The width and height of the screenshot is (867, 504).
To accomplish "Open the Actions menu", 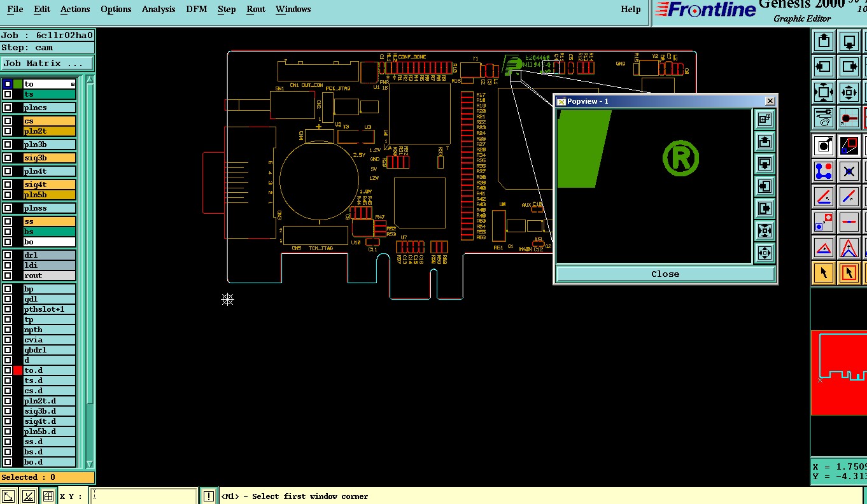I will click(x=75, y=9).
